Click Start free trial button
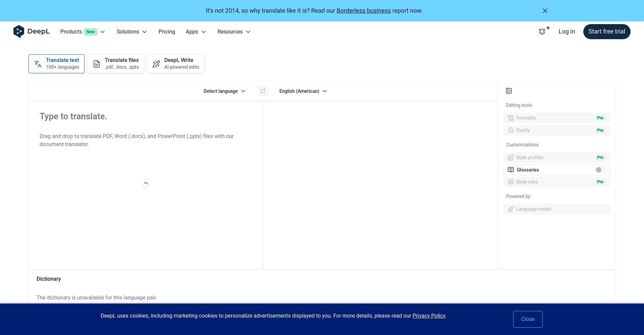The height and width of the screenshot is (335, 644). pos(606,31)
